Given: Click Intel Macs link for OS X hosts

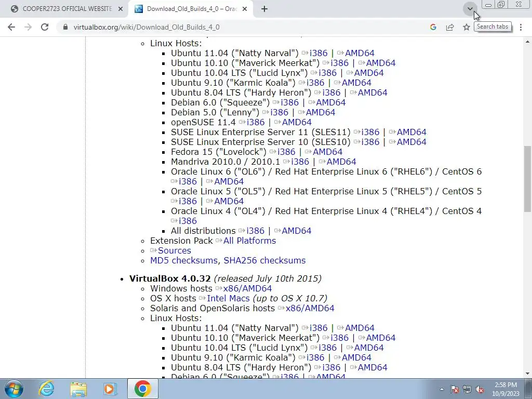Looking at the screenshot, I should [x=228, y=298].
